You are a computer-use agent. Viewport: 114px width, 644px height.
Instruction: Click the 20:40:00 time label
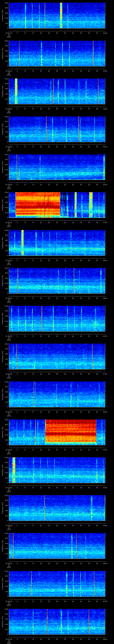click(9, 374)
